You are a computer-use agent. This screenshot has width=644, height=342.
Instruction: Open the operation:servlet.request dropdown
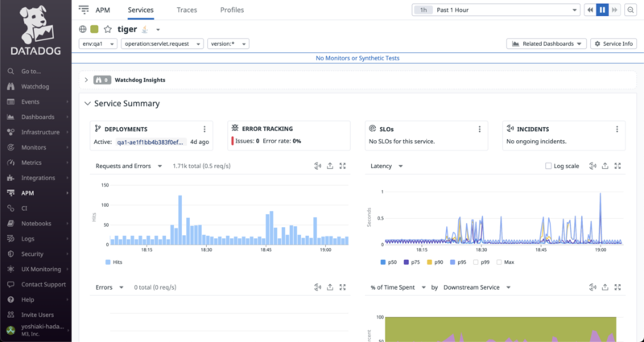pyautogui.click(x=163, y=43)
